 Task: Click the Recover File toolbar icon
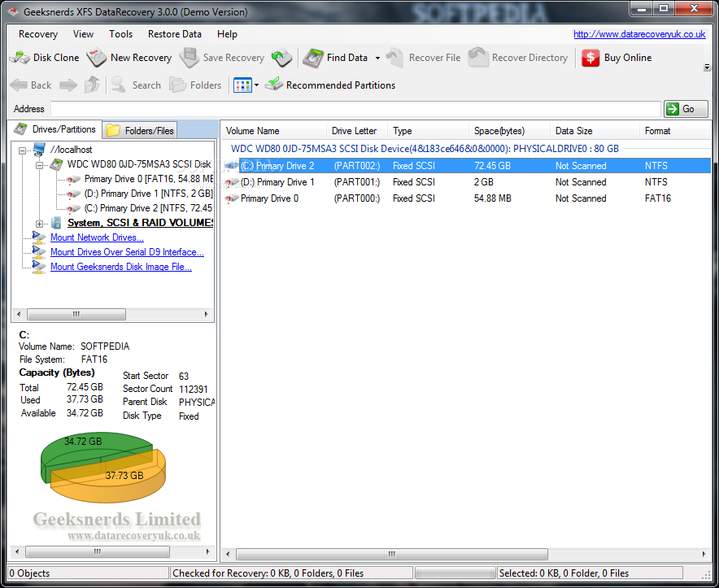(x=394, y=58)
